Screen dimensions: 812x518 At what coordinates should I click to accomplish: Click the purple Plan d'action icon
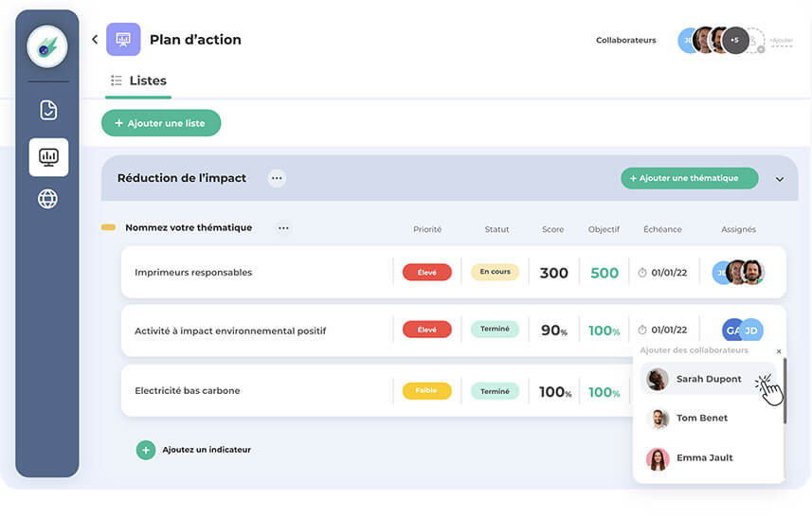click(123, 40)
